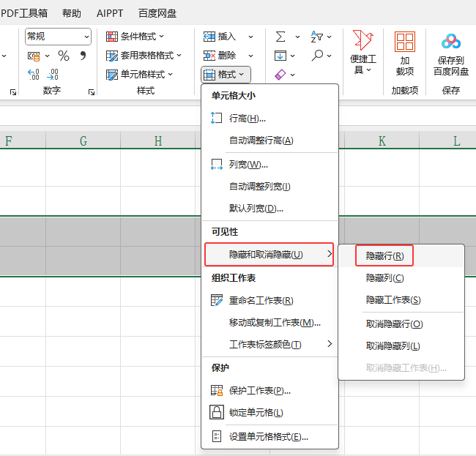Screen dimensions: 476x456
Task: Choose Column Width (列宽) menu entry
Action: point(269,165)
